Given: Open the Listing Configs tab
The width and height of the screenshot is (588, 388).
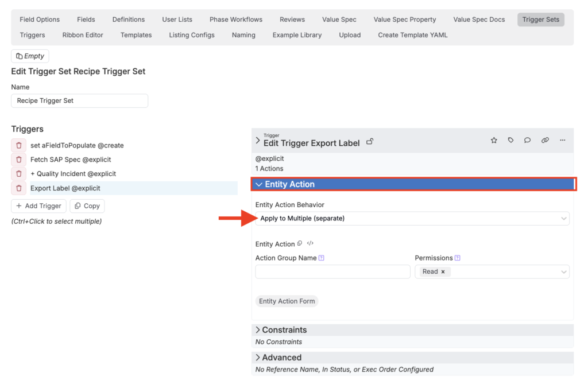Looking at the screenshot, I should point(192,35).
